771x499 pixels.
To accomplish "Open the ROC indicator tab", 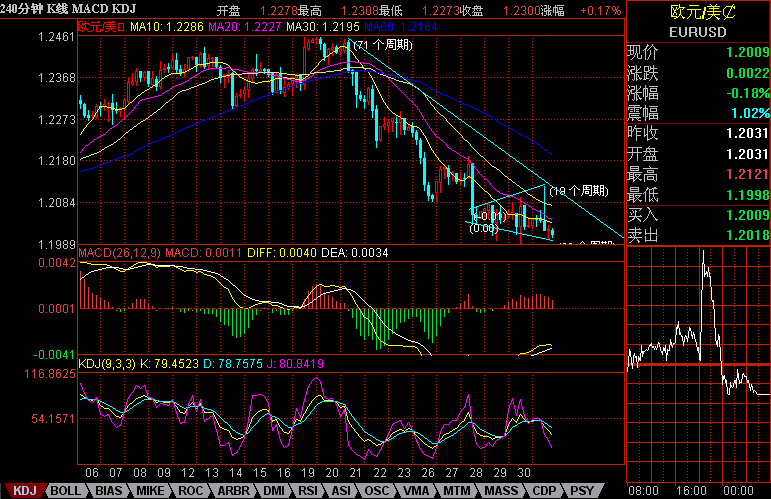I will click(190, 491).
